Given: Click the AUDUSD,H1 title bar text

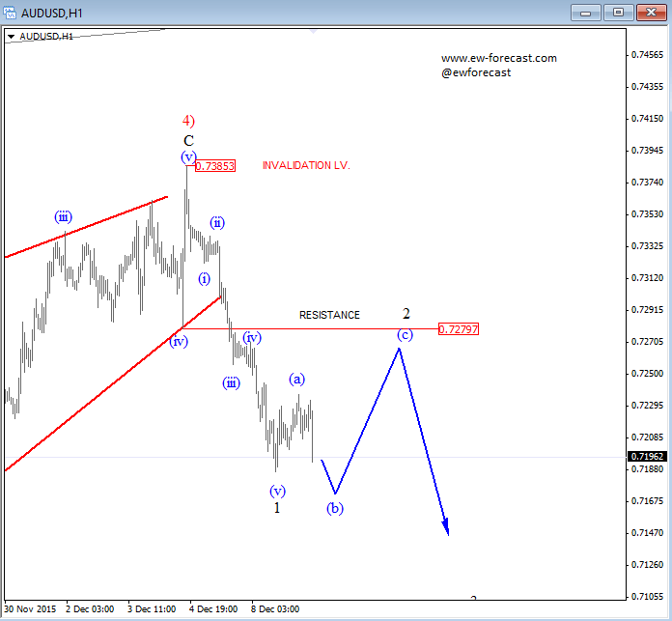Looking at the screenshot, I should [x=52, y=14].
